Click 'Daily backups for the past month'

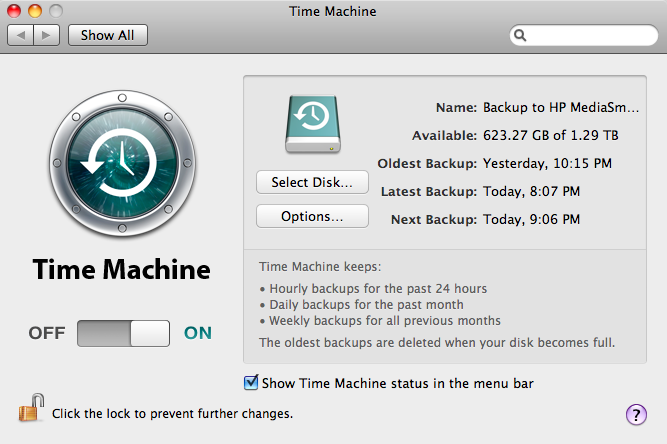coord(366,305)
